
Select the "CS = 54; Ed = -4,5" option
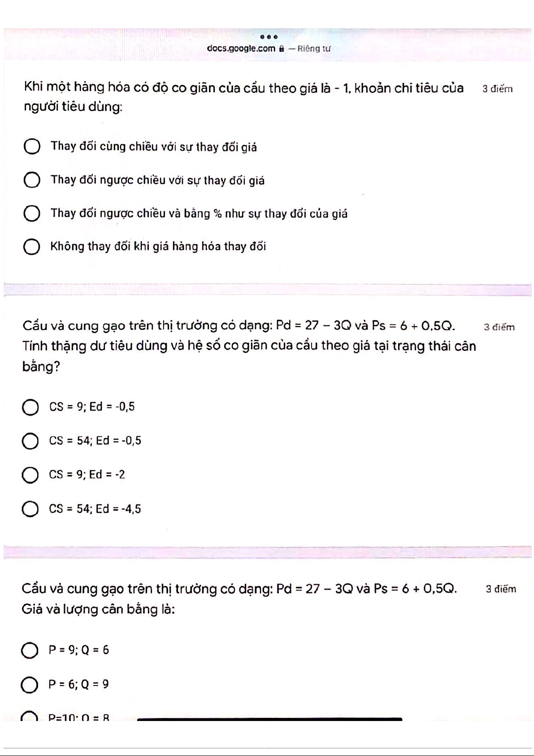(x=30, y=509)
